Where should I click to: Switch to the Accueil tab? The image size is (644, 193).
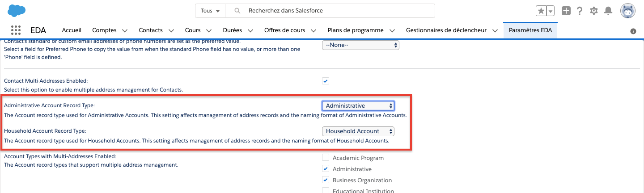tap(72, 30)
